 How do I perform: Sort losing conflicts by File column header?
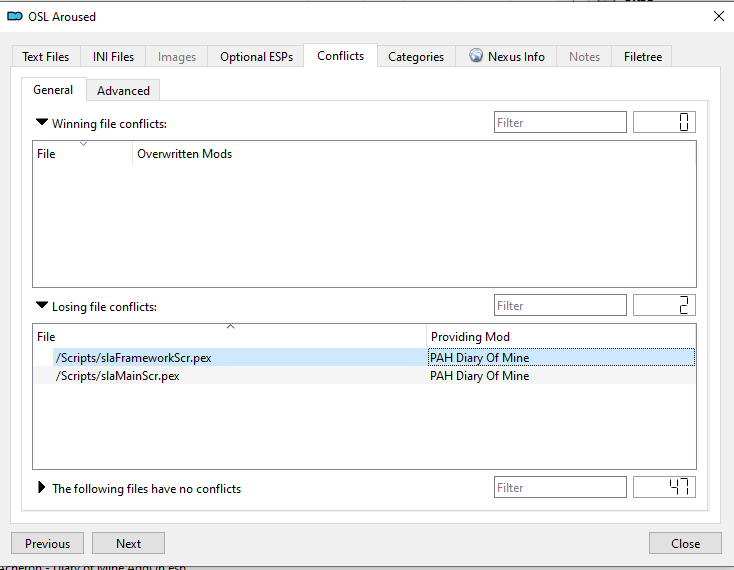[x=230, y=336]
